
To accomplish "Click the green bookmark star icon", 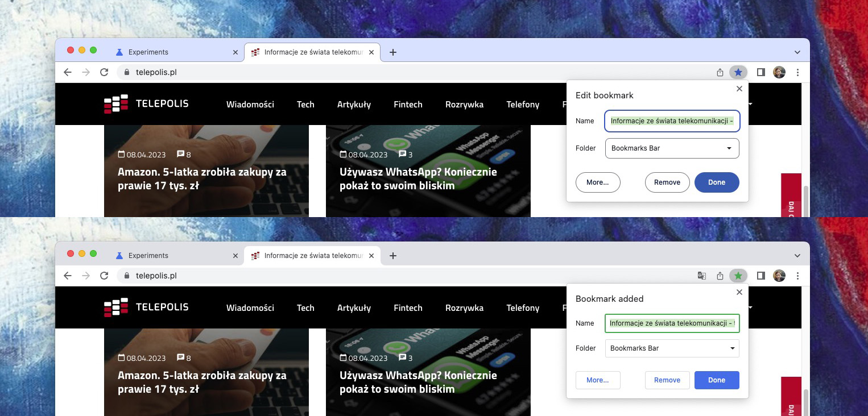I will pyautogui.click(x=738, y=276).
